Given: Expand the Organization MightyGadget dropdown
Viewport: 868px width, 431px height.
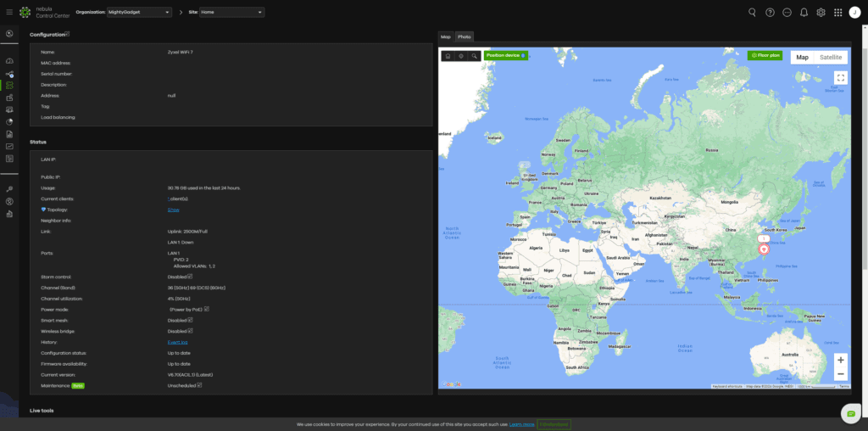Looking at the screenshot, I should (x=139, y=12).
